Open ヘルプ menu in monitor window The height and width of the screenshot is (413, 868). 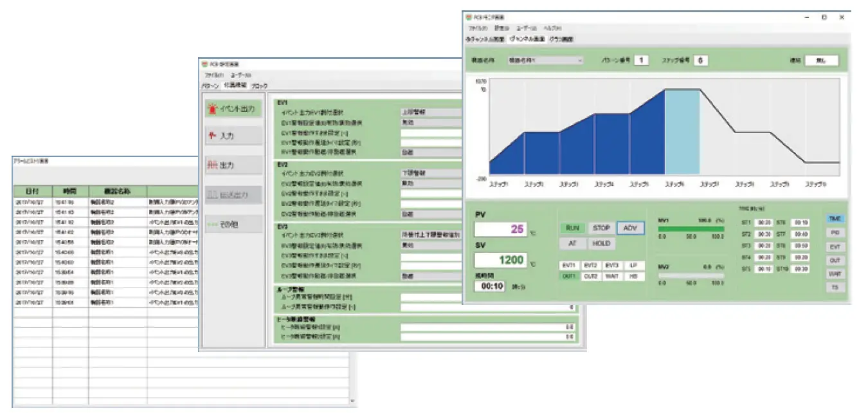(x=552, y=28)
